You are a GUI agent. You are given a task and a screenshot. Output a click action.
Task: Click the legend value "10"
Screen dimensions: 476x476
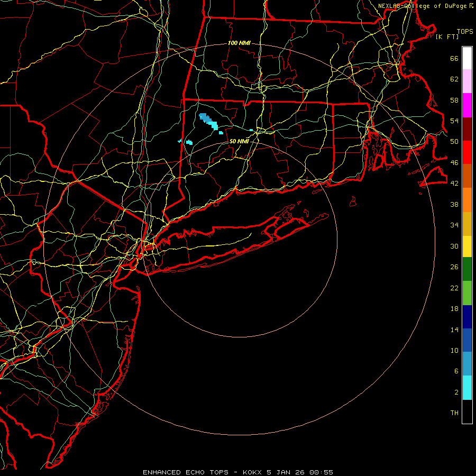[454, 350]
